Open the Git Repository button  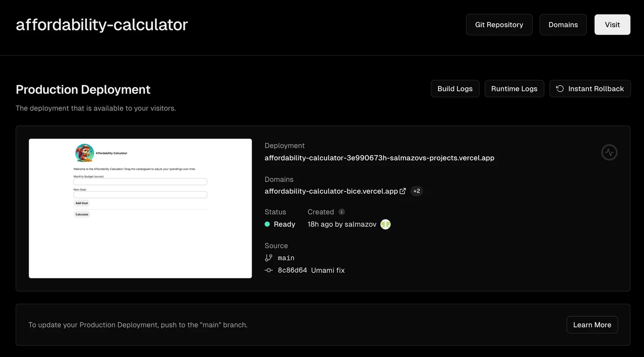(499, 25)
